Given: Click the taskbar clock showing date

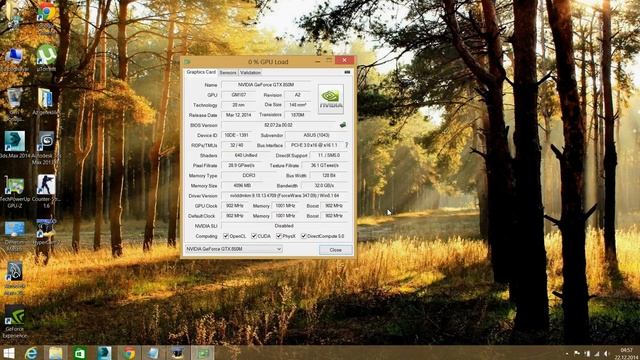Looking at the screenshot, I should click(x=626, y=353).
